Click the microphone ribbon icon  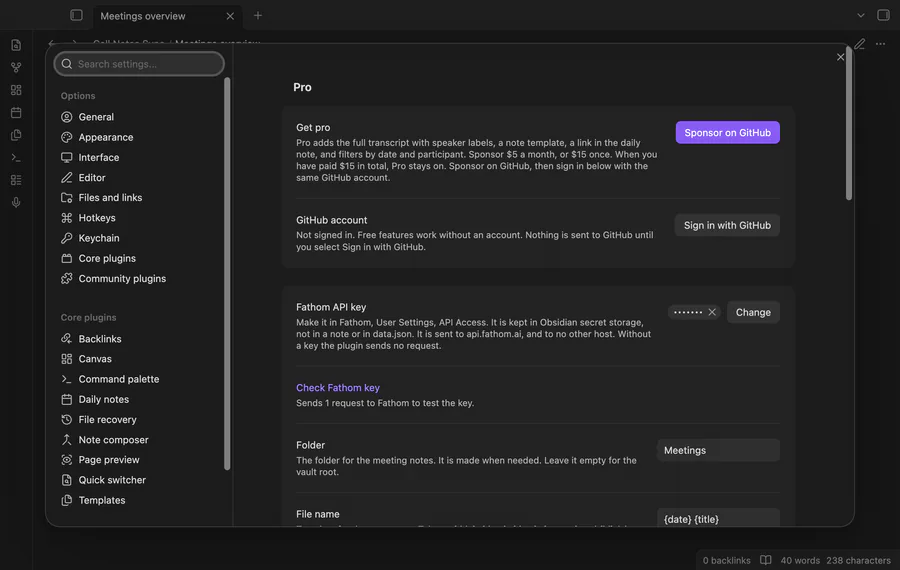16,202
